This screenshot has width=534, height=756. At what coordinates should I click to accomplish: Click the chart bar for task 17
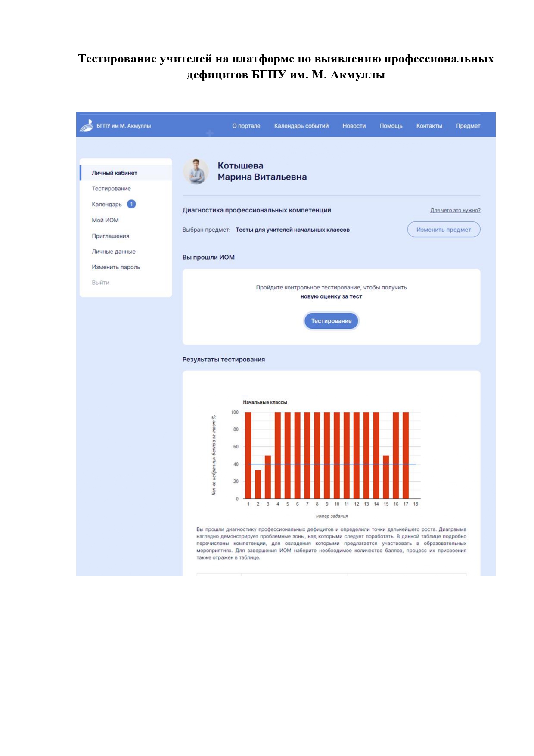[x=406, y=455]
